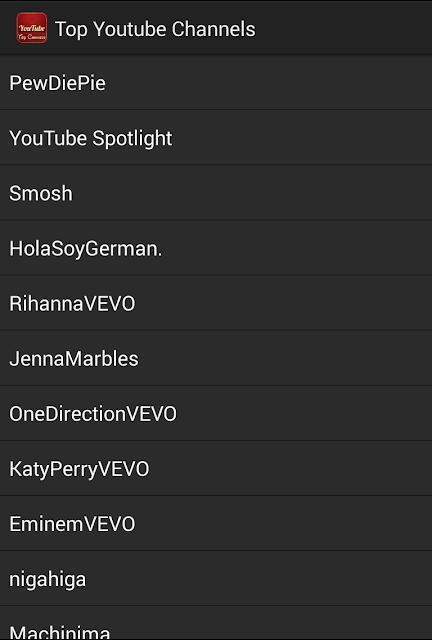Choose the HolaSoyGerman. list item
This screenshot has height=640, width=432.
click(x=216, y=248)
